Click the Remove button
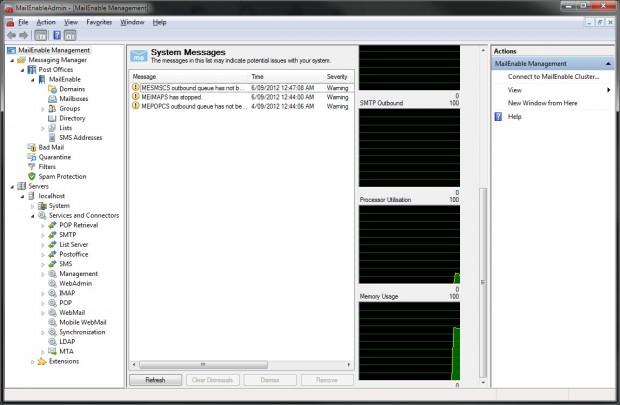The height and width of the screenshot is (405, 620). point(327,380)
